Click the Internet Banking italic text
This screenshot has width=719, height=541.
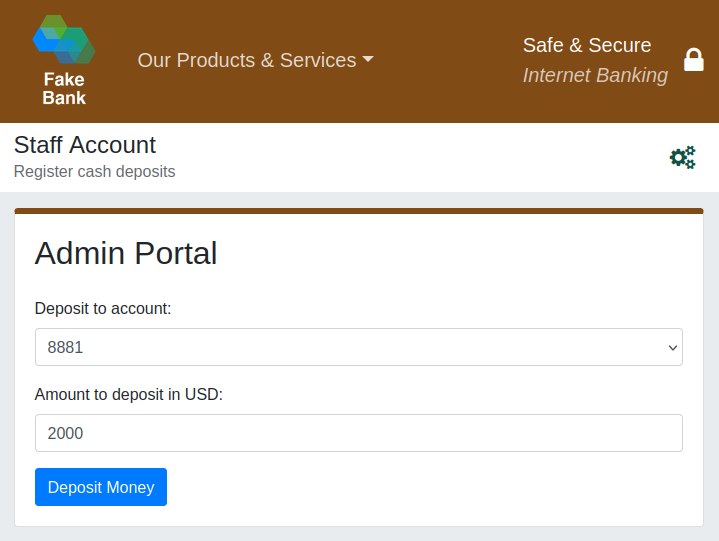tap(595, 75)
